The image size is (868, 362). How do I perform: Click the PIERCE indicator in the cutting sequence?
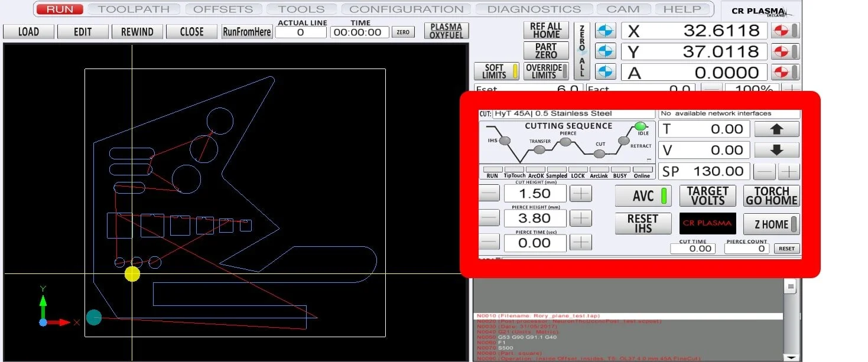tap(565, 142)
